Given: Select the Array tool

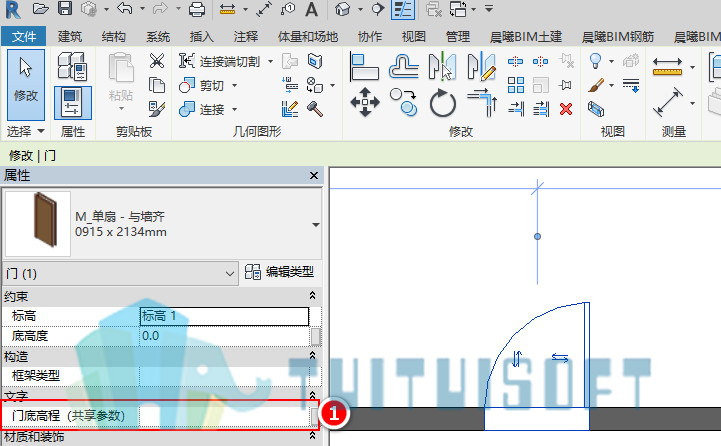Looking at the screenshot, I should coord(515,85).
